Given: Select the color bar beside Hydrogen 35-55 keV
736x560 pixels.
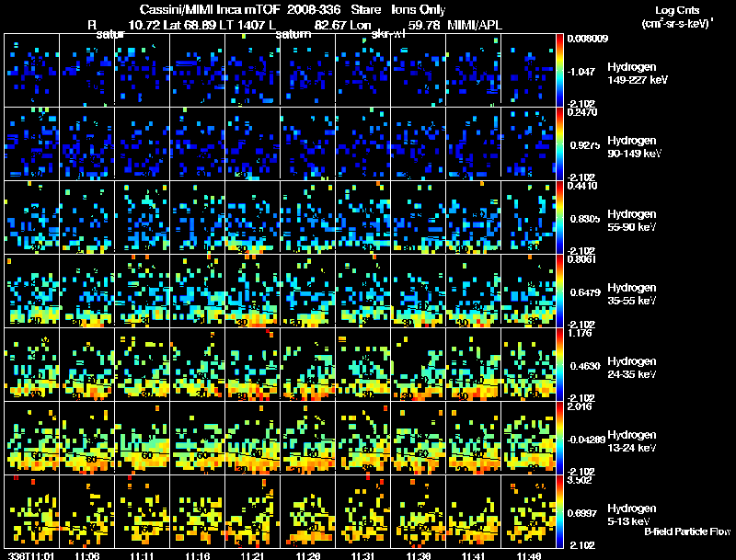Looking at the screenshot, I should coord(559,291).
